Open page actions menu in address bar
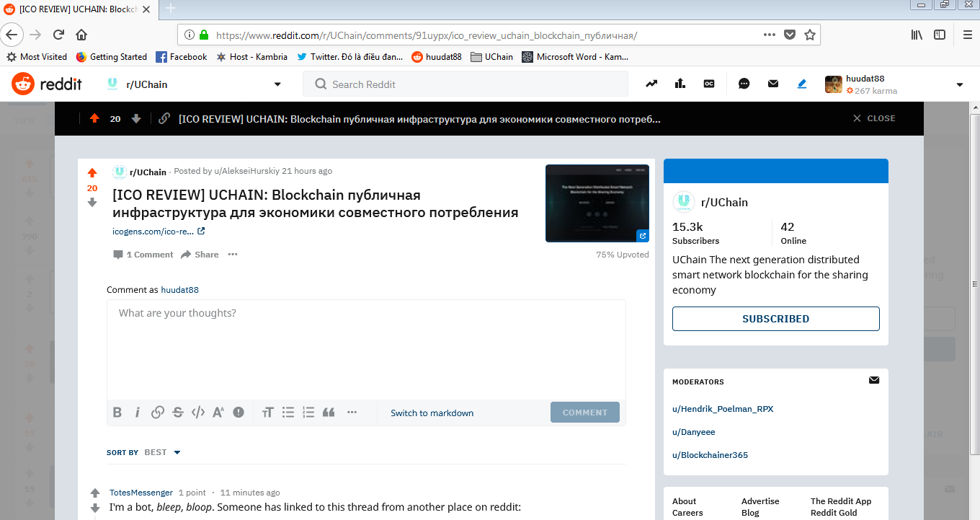 pyautogui.click(x=770, y=35)
